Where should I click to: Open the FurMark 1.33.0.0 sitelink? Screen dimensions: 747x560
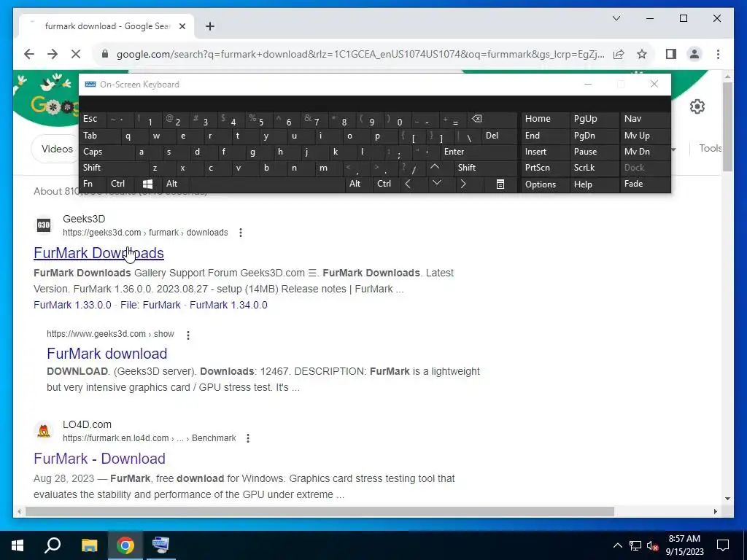[x=72, y=305]
